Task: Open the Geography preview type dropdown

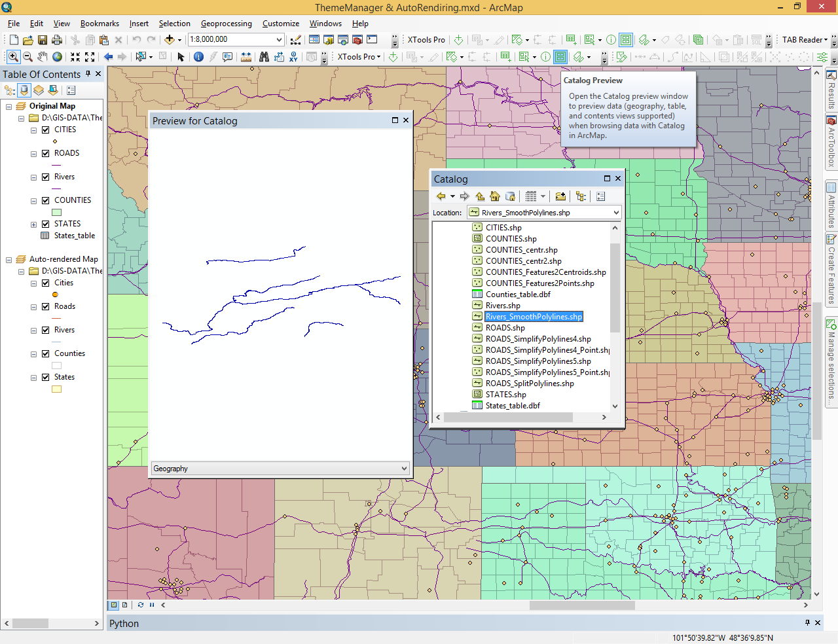Action: pos(404,469)
